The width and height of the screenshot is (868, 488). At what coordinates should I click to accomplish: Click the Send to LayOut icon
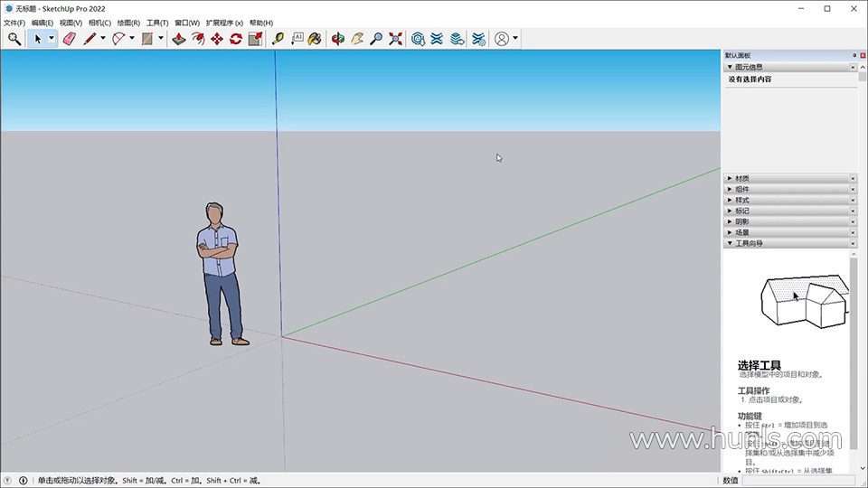[457, 39]
